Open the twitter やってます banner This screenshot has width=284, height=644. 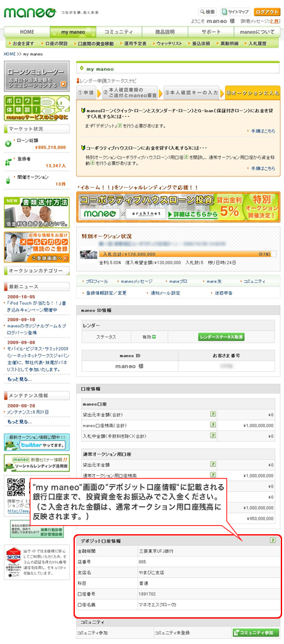37,442
